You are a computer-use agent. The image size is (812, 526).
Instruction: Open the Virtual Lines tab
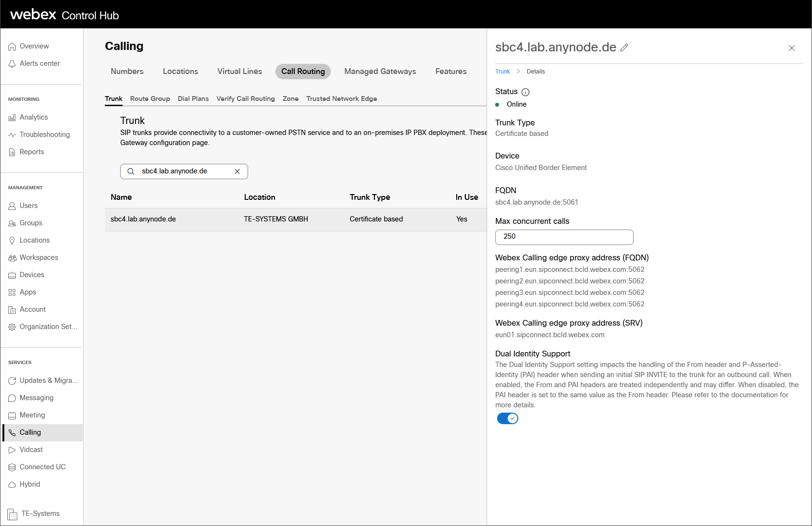coord(239,72)
